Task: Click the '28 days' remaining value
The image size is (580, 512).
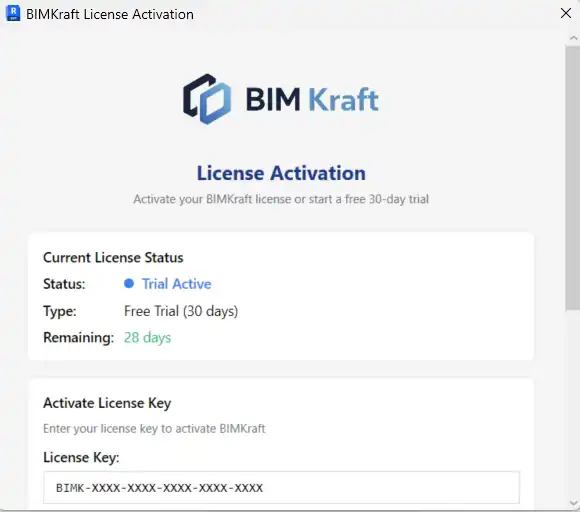Action: pos(148,338)
